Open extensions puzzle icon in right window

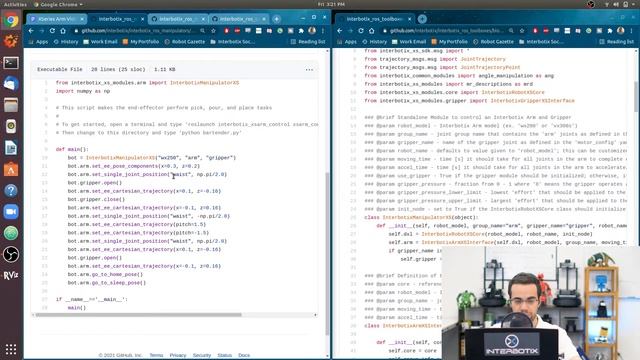tap(610, 31)
